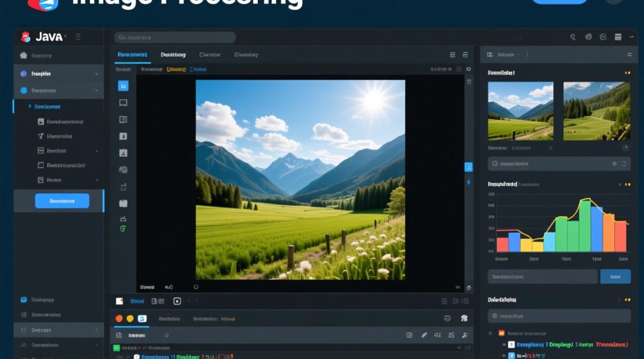The image size is (644, 359).
Task: Click the house icon in the sidebar
Action: click(x=23, y=56)
